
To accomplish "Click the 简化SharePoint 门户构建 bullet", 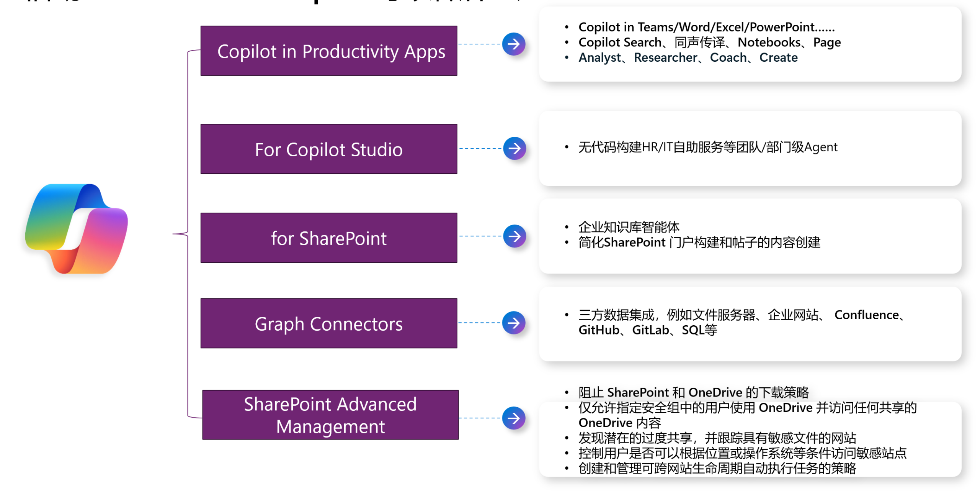I will tap(699, 242).
